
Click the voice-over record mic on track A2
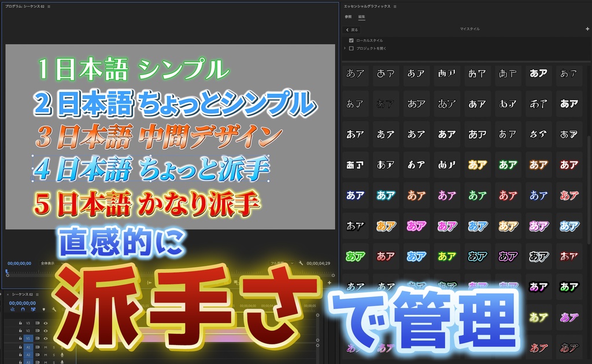click(62, 355)
